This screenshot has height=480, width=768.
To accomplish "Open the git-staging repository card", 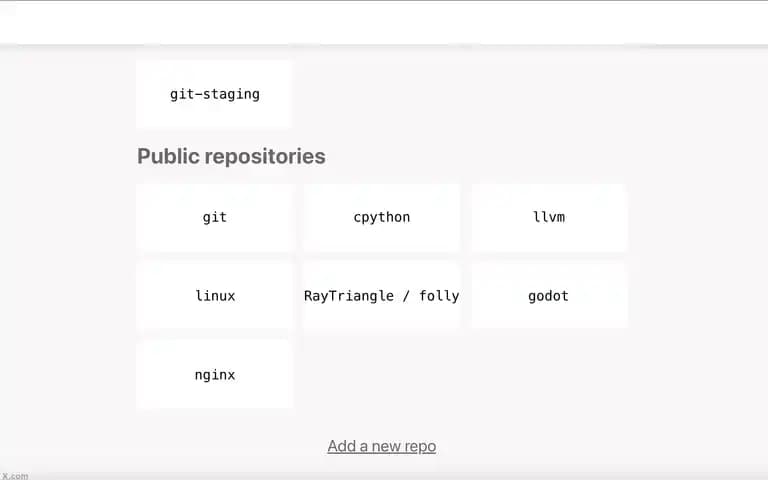I will tap(215, 94).
